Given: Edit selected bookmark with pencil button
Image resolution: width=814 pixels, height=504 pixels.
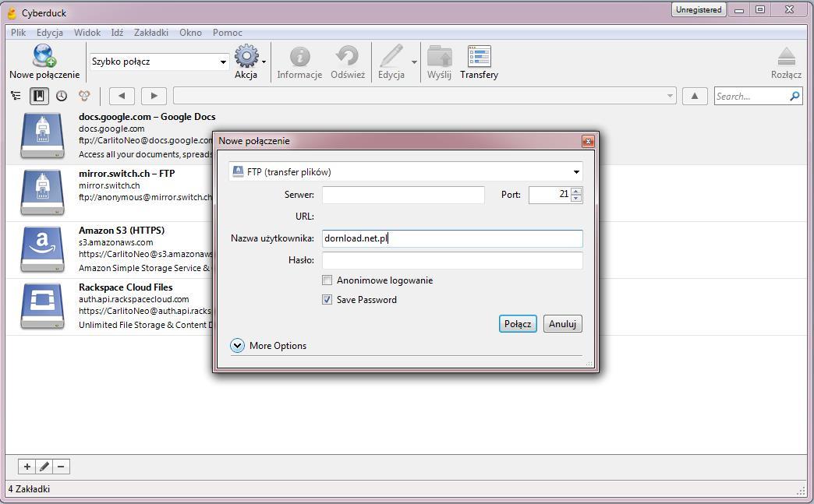Looking at the screenshot, I should 44,467.
